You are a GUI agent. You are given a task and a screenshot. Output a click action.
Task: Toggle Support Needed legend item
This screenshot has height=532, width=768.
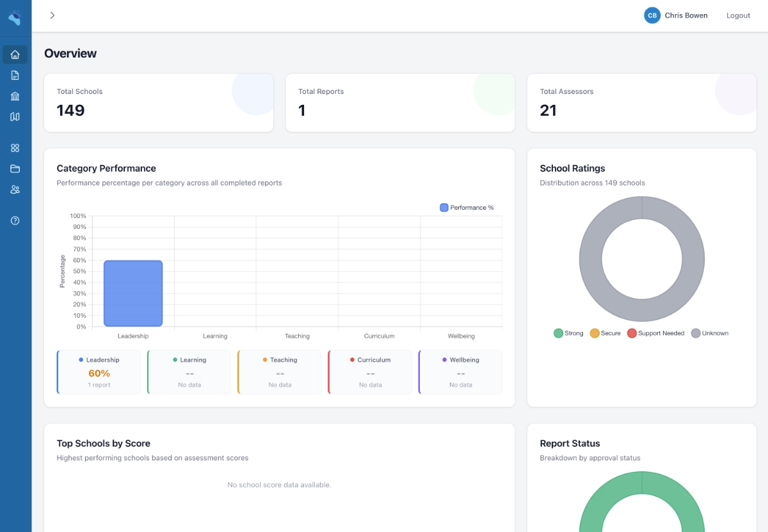point(655,333)
